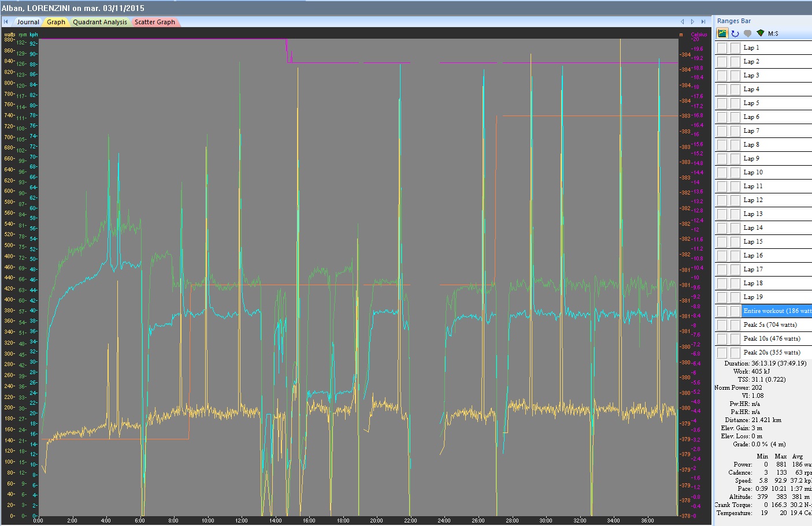Screen dimensions: 812x526
Task: Select Lap 11 in the ranges list
Action: 777,186
